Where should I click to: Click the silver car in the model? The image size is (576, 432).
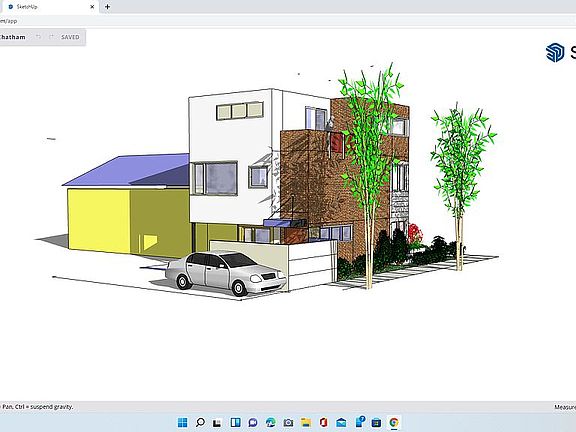click(x=225, y=273)
